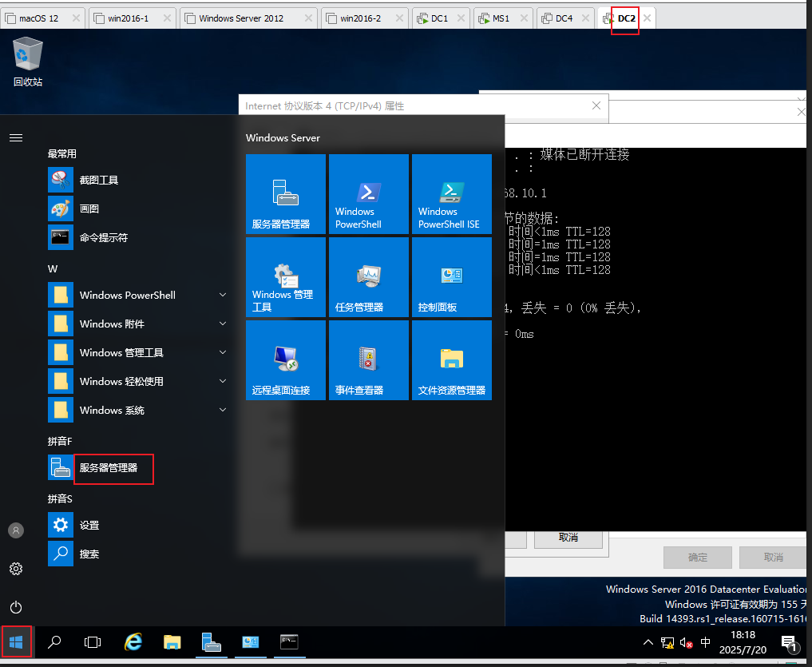Image resolution: width=812 pixels, height=667 pixels.
Task: Open the Server Manager tile
Action: coord(285,194)
